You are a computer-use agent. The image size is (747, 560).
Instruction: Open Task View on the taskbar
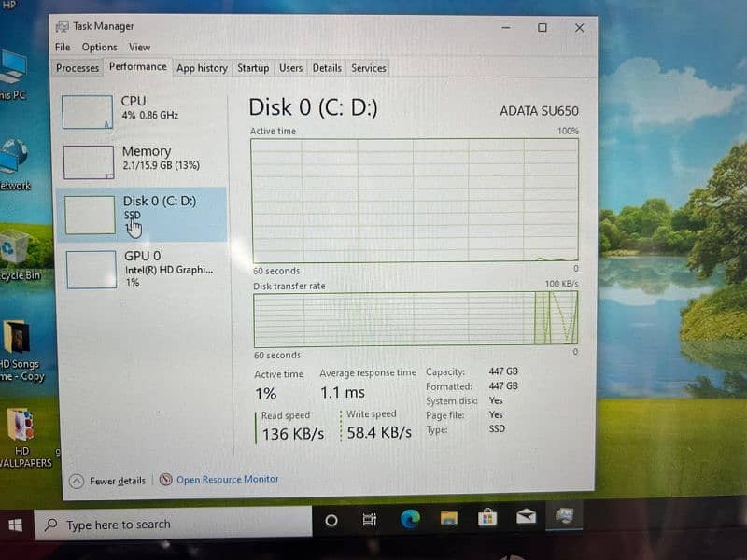click(x=370, y=520)
